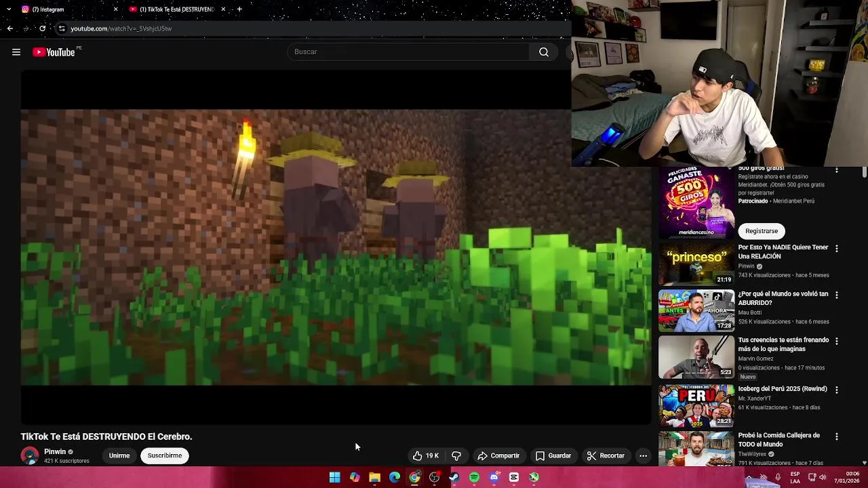Open CapCut from the taskbar
The width and height of the screenshot is (868, 488).
tap(514, 478)
